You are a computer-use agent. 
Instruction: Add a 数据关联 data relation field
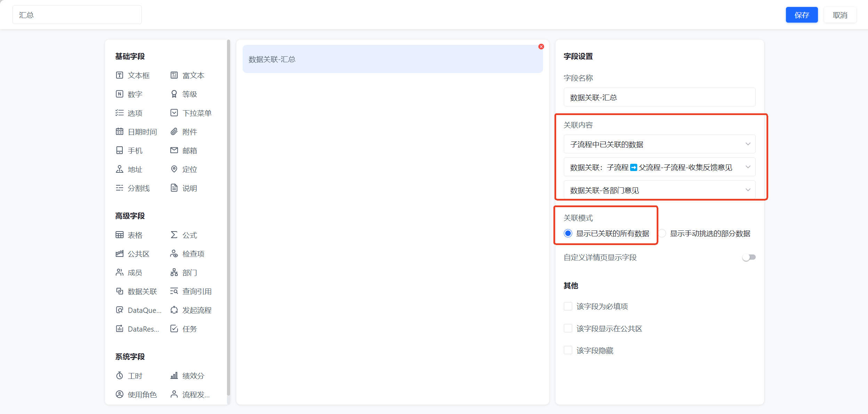pyautogui.click(x=136, y=291)
